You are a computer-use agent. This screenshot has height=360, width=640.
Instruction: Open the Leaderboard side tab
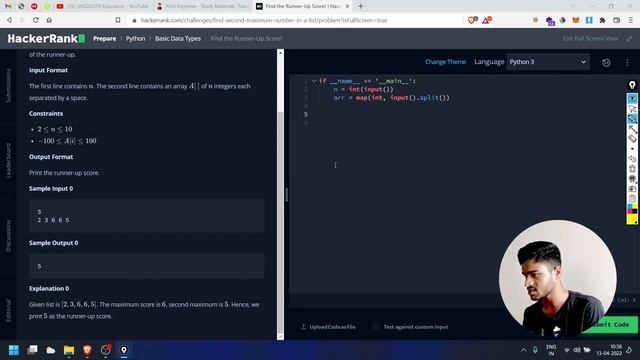(x=8, y=160)
